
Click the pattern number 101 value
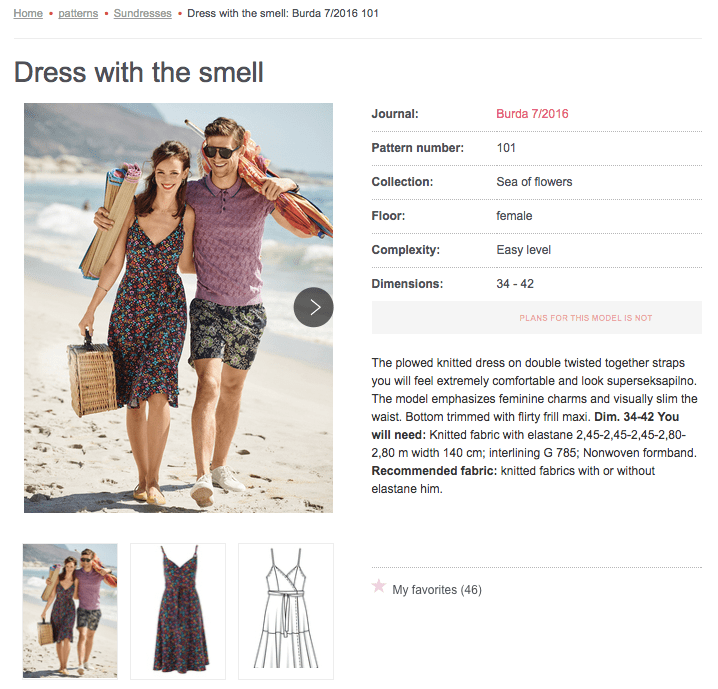pos(506,148)
